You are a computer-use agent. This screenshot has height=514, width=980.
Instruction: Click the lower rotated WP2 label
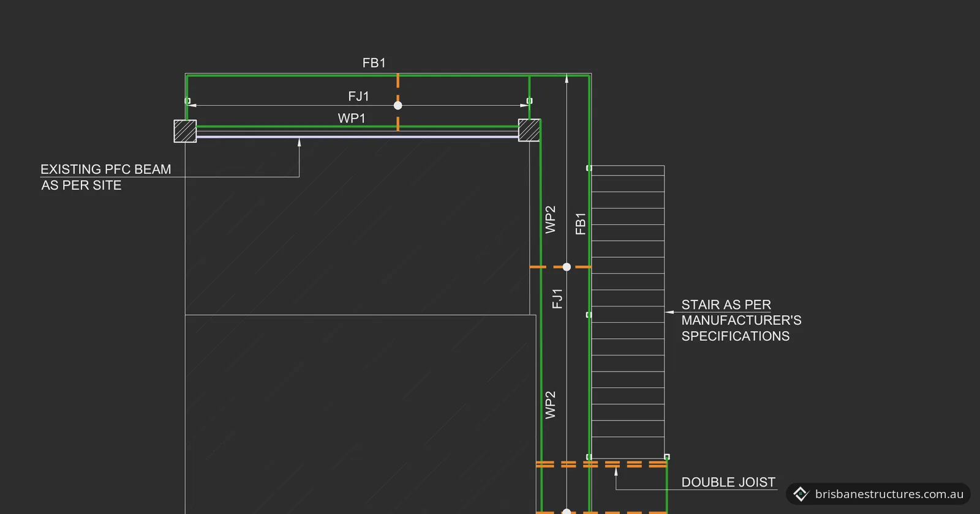point(550,405)
